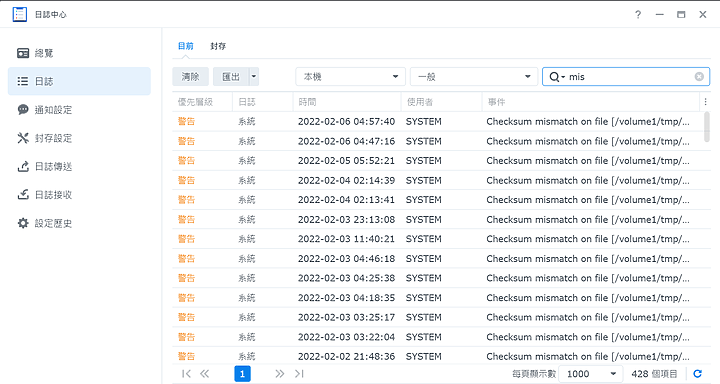Click the 清除 clear button

click(191, 77)
